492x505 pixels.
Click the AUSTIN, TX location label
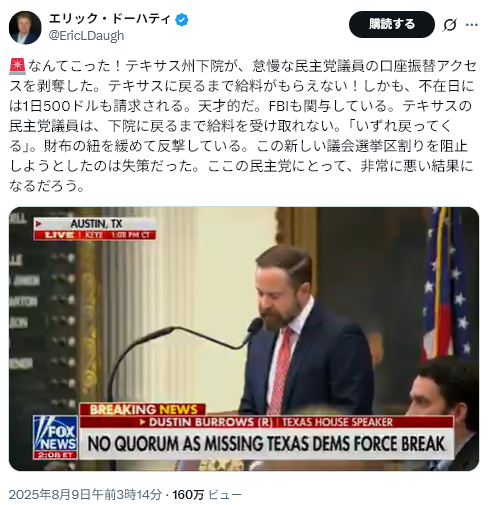coord(96,224)
